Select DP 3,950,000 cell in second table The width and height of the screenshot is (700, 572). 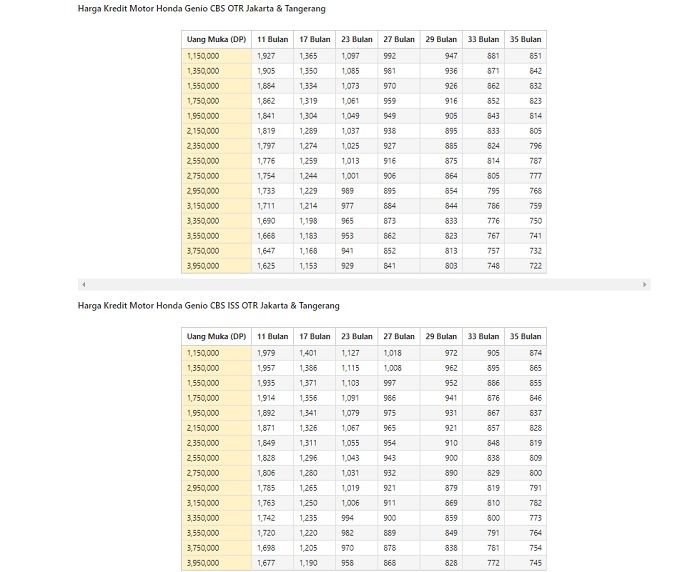click(217, 563)
